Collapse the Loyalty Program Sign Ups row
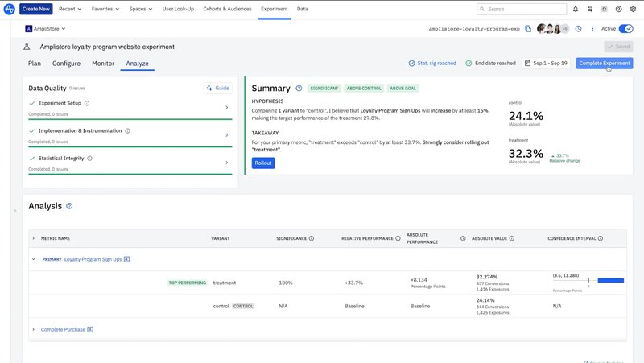Viewport: 644px width, 363px height. [33, 259]
